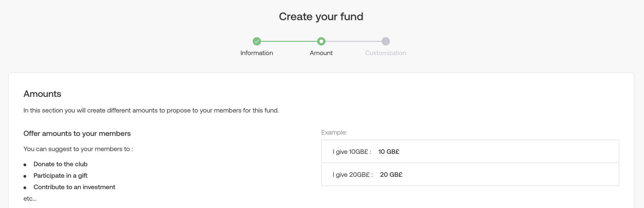Select the Amount step label
The width and height of the screenshot is (644, 208).
pyautogui.click(x=321, y=53)
